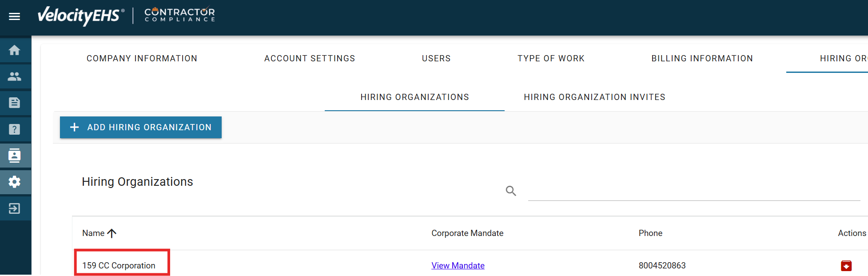Click Add Hiring Organization button

click(141, 128)
